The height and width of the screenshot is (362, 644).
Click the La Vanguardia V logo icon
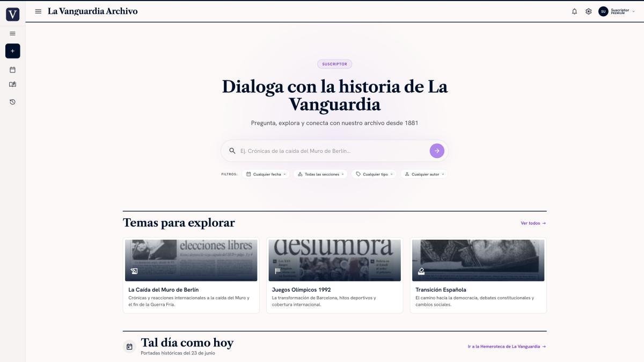[x=12, y=14]
